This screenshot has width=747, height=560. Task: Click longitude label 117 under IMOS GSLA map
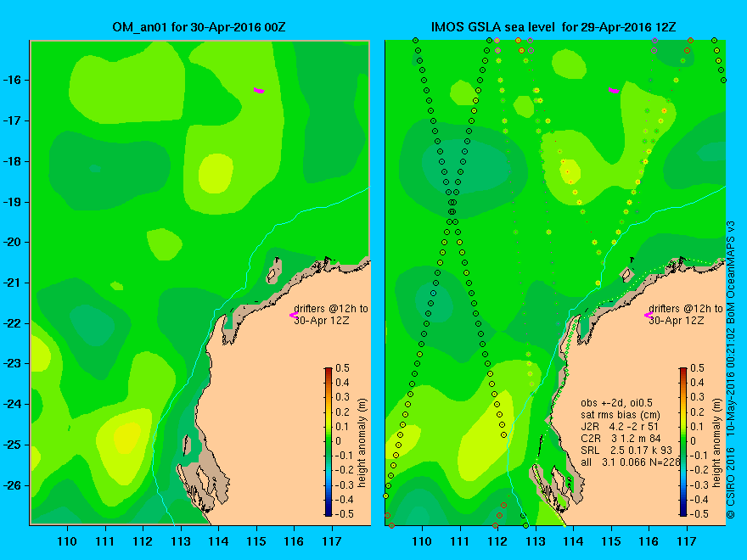click(687, 541)
